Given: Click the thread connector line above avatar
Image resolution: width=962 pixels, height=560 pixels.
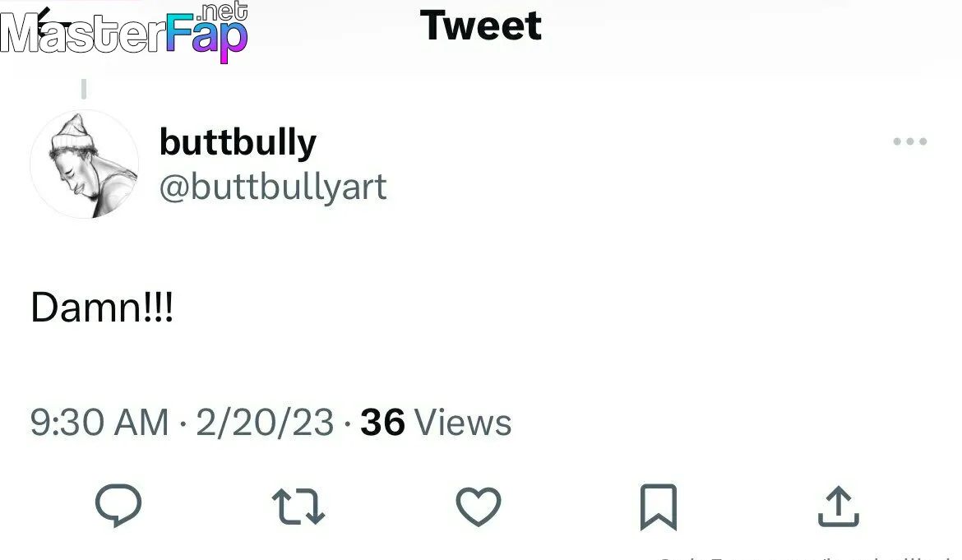Looking at the screenshot, I should click(84, 89).
